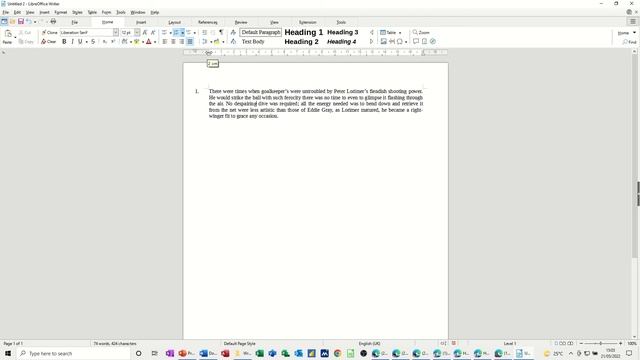Apply the Heading 4 style
This screenshot has width=640, height=360.
tap(341, 42)
